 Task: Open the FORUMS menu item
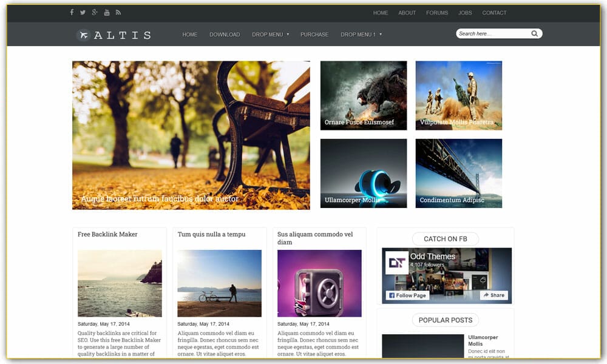click(437, 12)
